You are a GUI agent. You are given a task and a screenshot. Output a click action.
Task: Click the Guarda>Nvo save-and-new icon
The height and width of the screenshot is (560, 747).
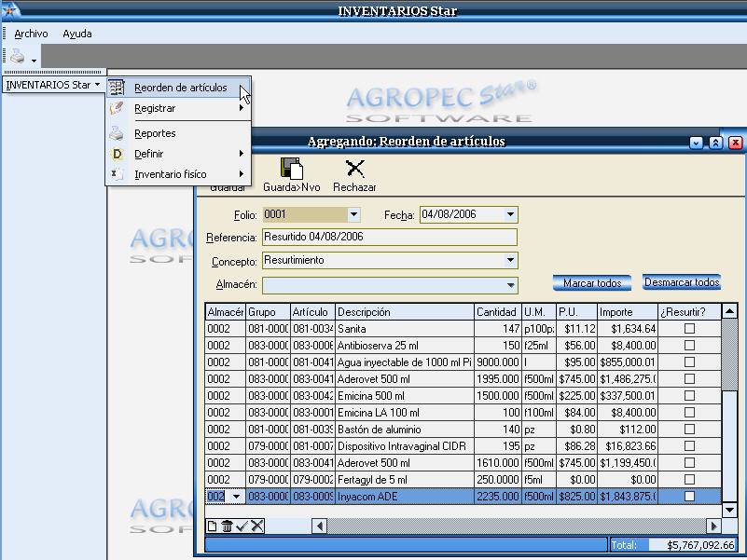[x=291, y=169]
